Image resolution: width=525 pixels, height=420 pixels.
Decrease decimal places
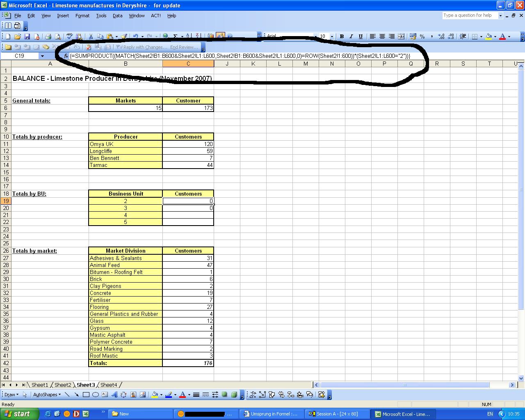click(x=451, y=37)
